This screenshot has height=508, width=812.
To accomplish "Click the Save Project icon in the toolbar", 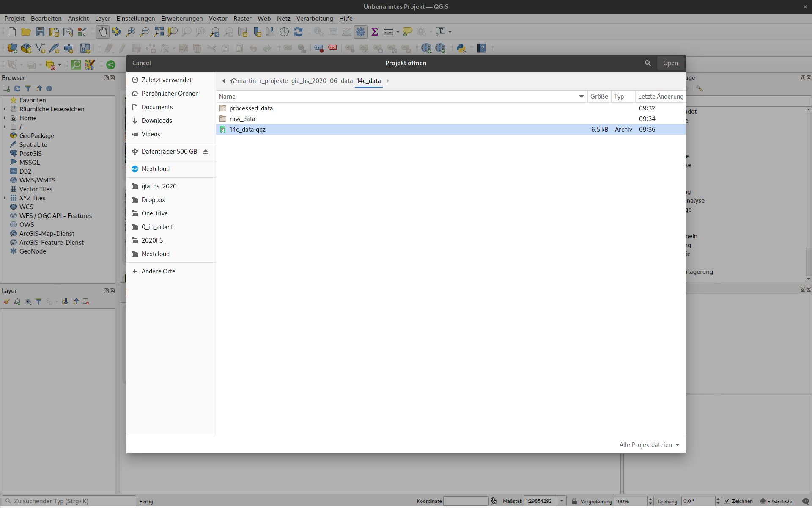I will coord(40,32).
